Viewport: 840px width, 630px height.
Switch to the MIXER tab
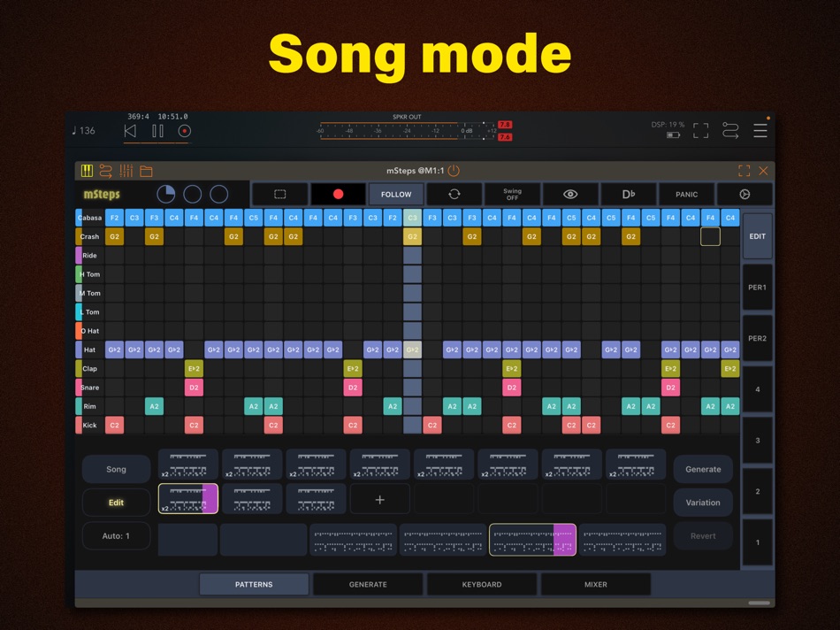596,584
